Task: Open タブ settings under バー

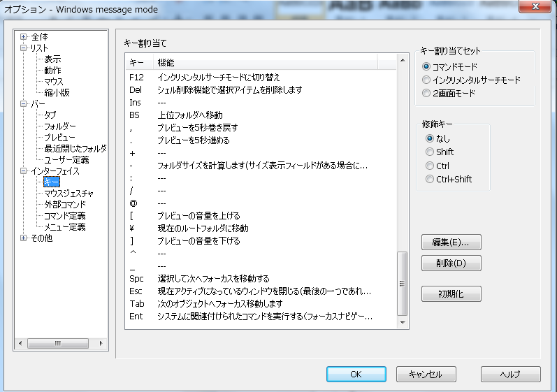Action: (50, 115)
